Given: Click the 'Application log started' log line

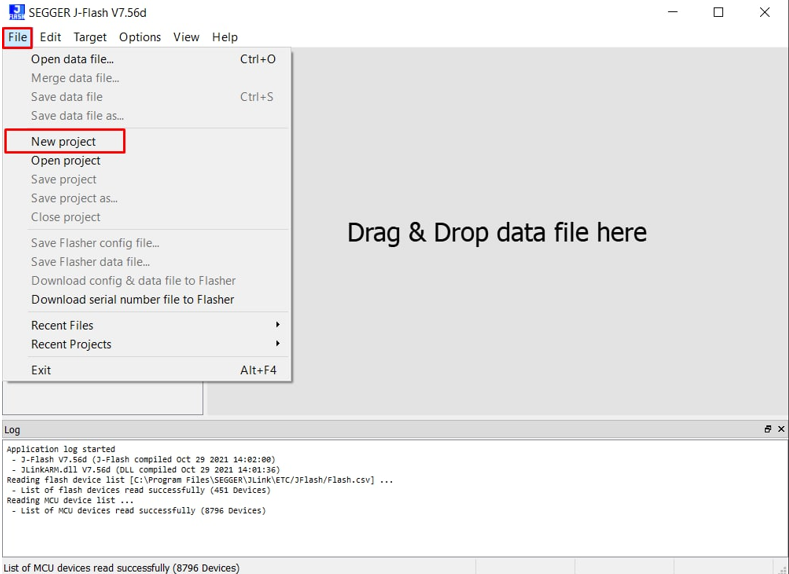Looking at the screenshot, I should coord(61,449).
